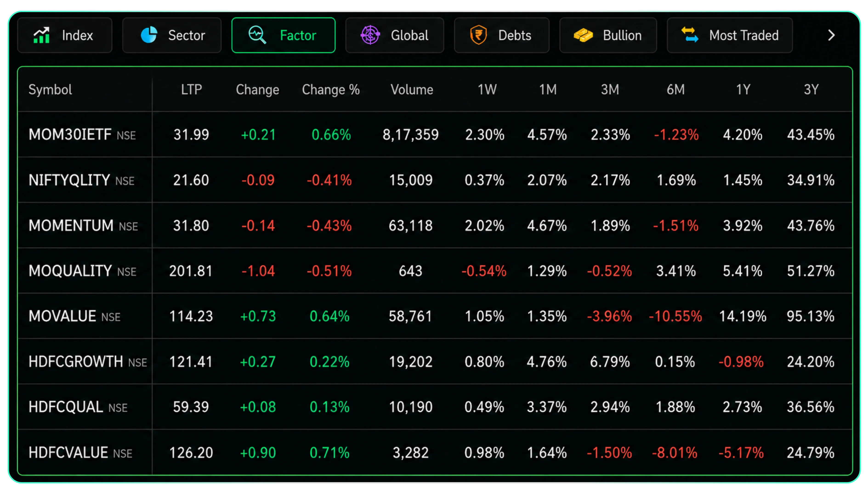Open the HDFCGROWTH symbol row
Screen dimensions: 868x488
tap(435, 362)
